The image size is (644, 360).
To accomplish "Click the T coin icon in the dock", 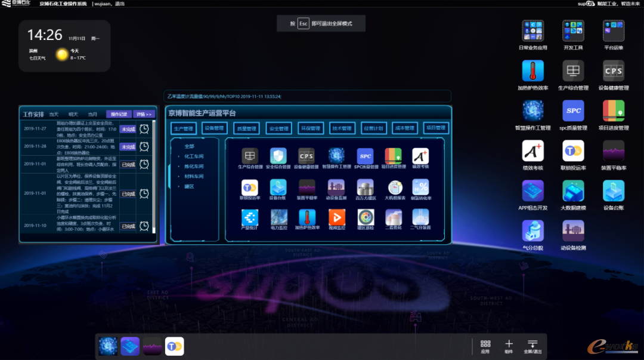I will tap(174, 346).
